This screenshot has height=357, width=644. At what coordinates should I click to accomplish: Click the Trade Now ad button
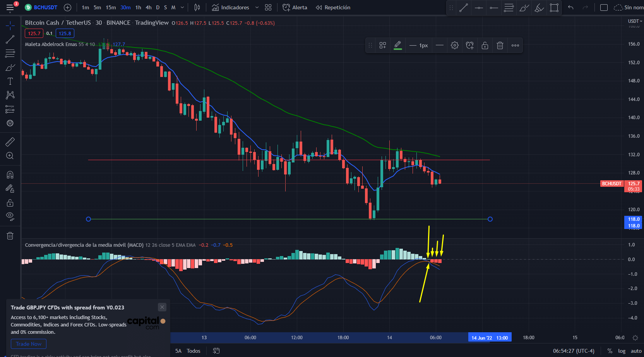pyautogui.click(x=29, y=344)
